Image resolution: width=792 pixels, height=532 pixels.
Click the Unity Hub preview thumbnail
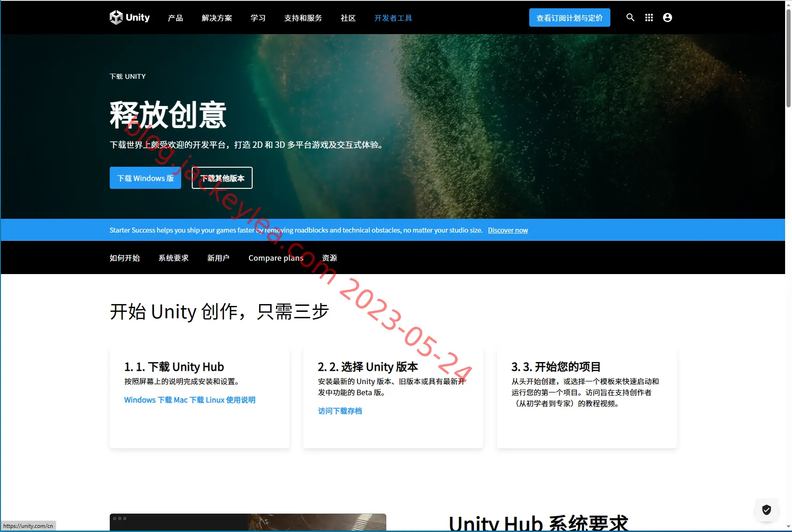(248, 522)
